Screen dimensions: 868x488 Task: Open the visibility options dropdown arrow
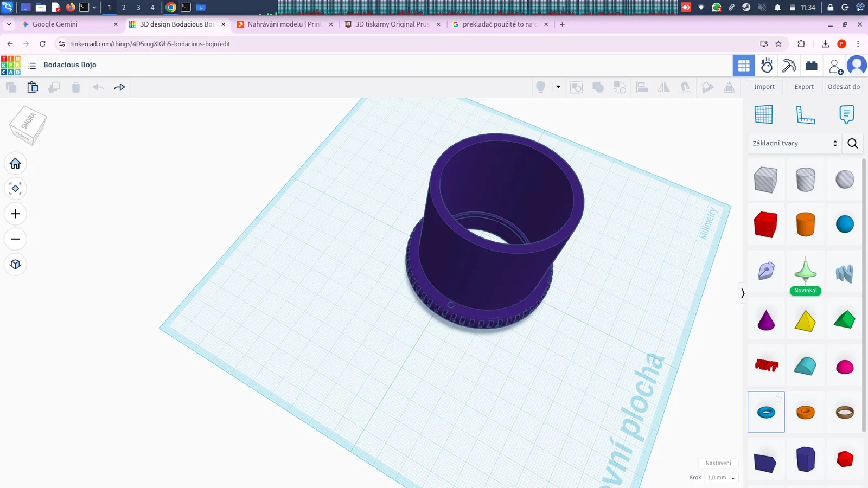pyautogui.click(x=558, y=87)
